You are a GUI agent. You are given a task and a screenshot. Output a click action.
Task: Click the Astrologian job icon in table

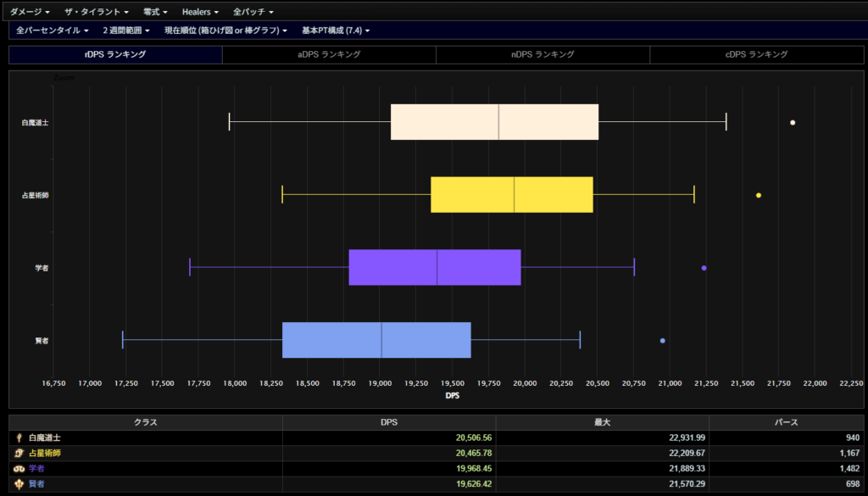click(19, 454)
